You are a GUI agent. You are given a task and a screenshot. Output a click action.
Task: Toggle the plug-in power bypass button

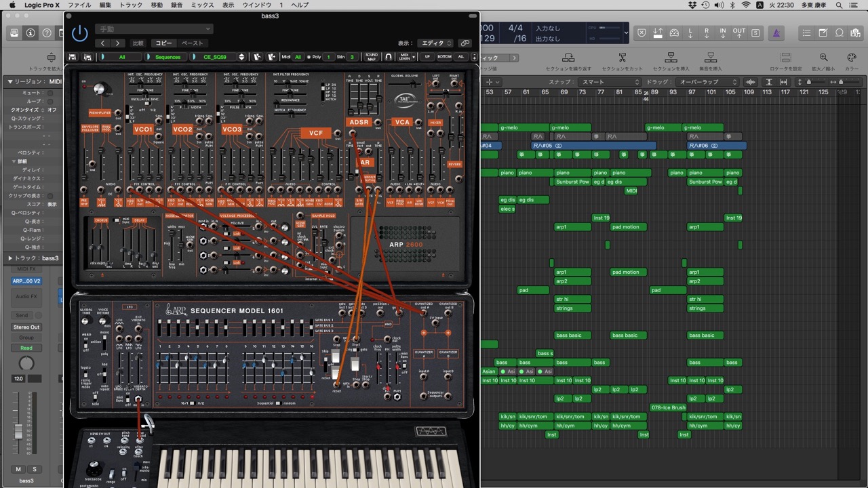pyautogui.click(x=80, y=34)
